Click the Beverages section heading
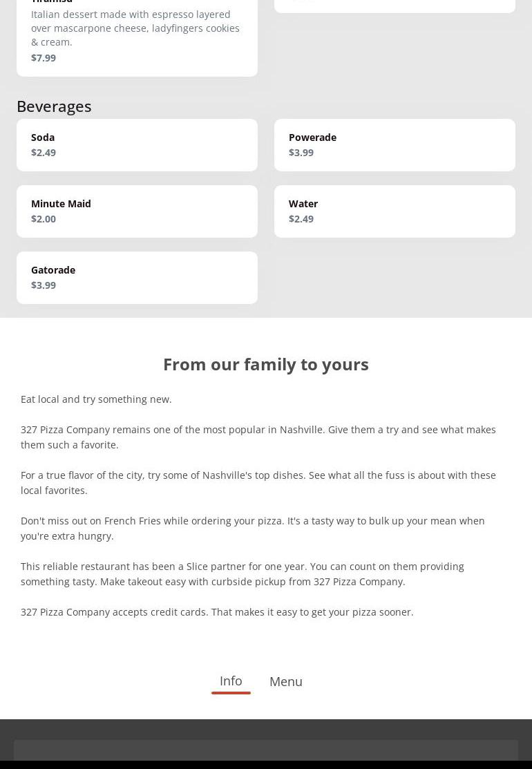The image size is (532, 769). pyautogui.click(x=54, y=106)
